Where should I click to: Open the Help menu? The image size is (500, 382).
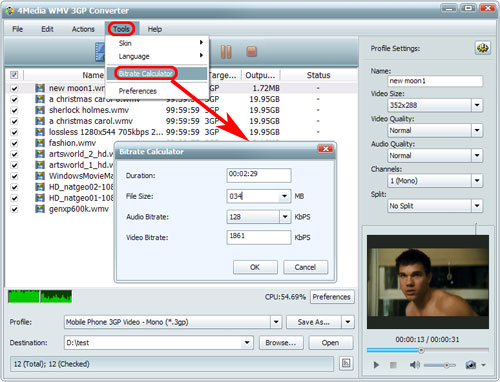click(x=155, y=29)
